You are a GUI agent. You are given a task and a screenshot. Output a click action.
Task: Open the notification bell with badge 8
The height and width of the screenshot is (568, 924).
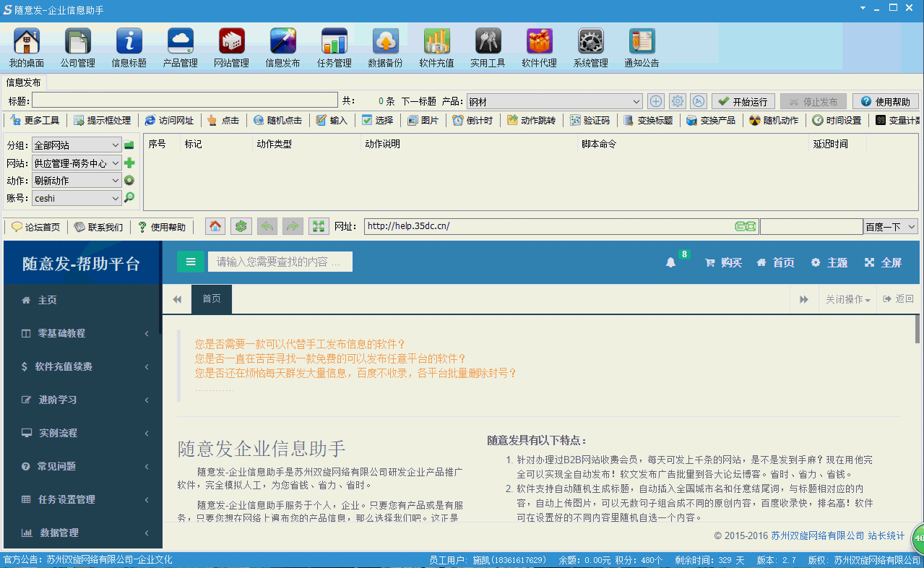click(670, 262)
